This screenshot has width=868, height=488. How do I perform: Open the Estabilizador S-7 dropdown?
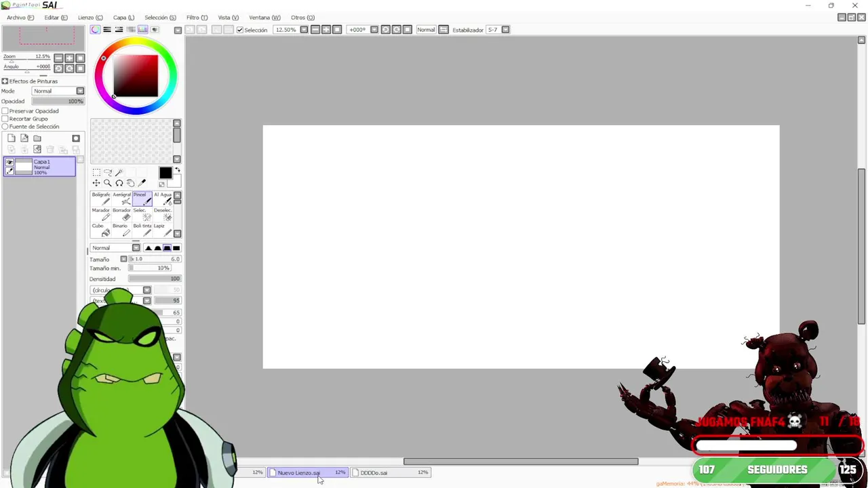click(505, 30)
